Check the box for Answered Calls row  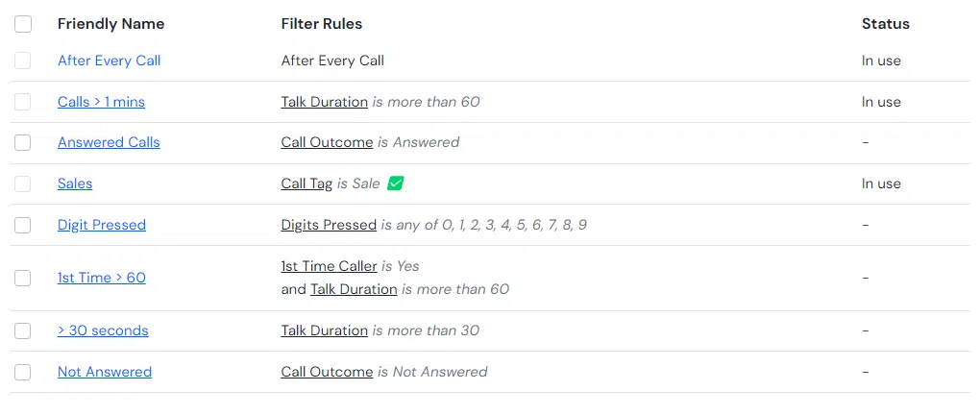(x=23, y=142)
